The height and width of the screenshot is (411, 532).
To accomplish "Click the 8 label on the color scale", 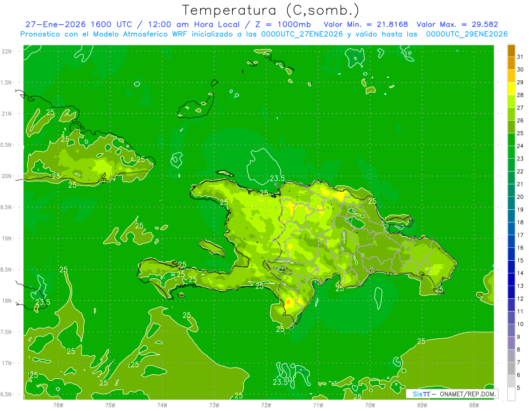I will pyautogui.click(x=518, y=349).
